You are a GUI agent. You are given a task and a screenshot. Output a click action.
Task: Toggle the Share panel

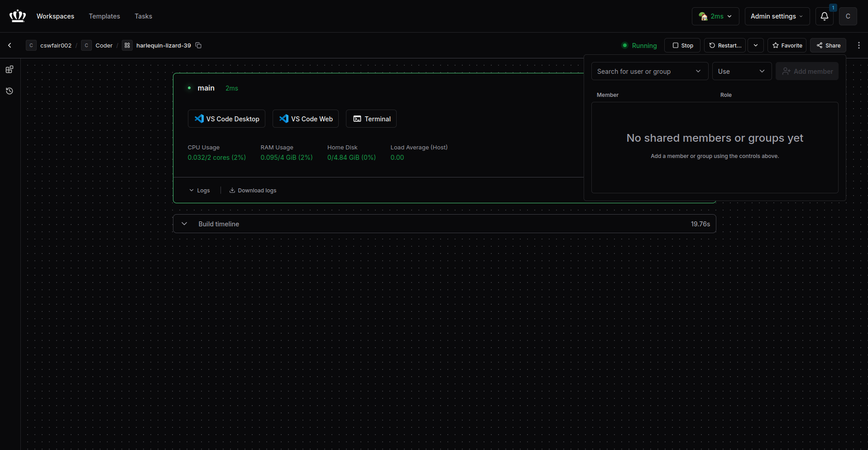pos(828,45)
